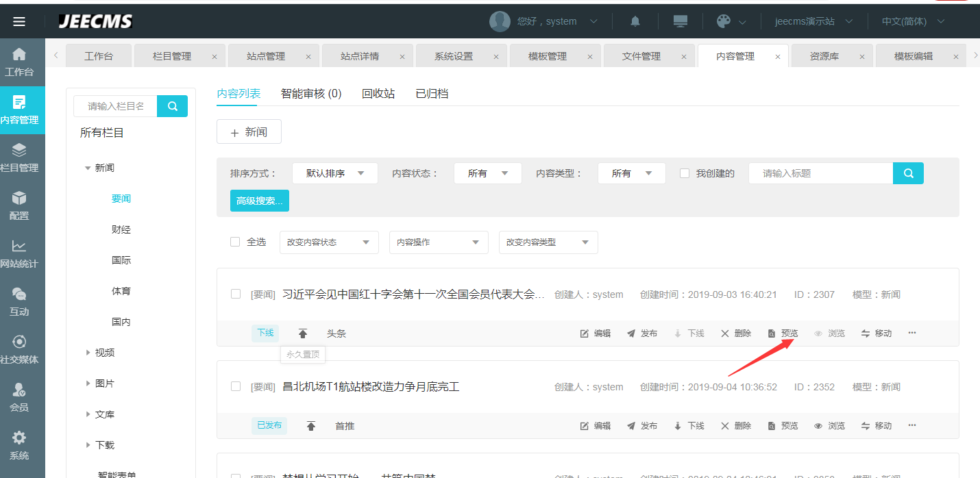Click the 请输入栏目名 search field

[115, 106]
